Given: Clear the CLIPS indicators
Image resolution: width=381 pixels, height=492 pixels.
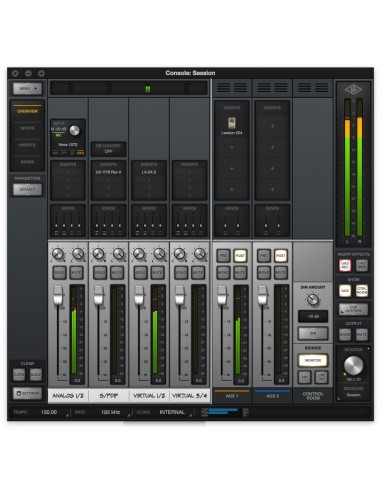Looking at the screenshot, I should (x=19, y=375).
